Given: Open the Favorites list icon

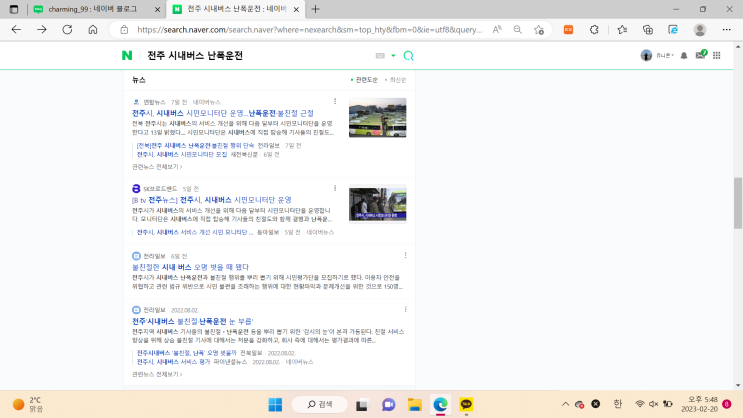Looking at the screenshot, I should [x=622, y=30].
